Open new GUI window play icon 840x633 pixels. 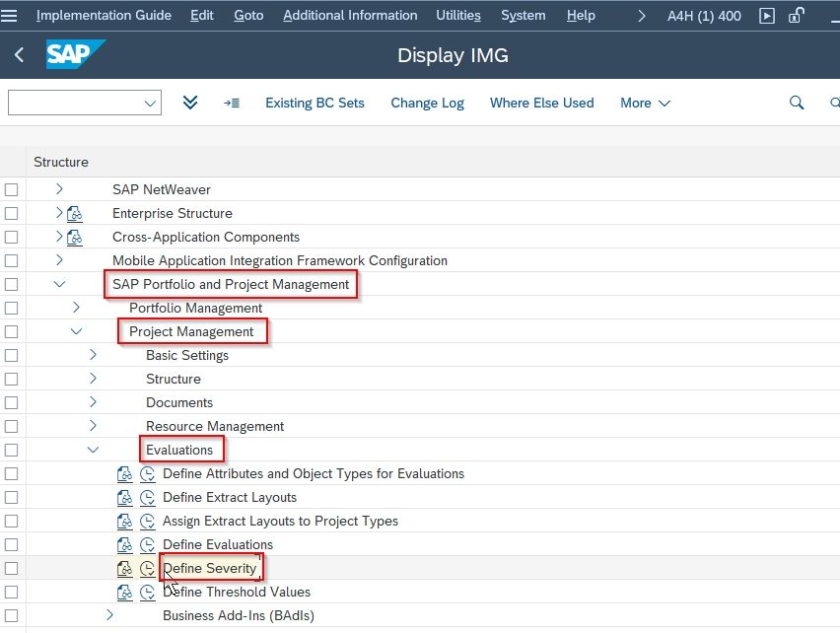767,16
